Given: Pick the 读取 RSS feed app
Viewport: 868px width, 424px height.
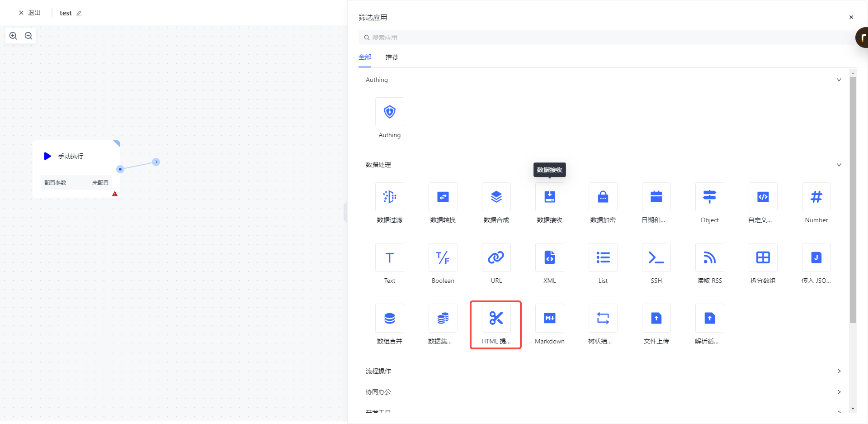Looking at the screenshot, I should click(x=709, y=258).
